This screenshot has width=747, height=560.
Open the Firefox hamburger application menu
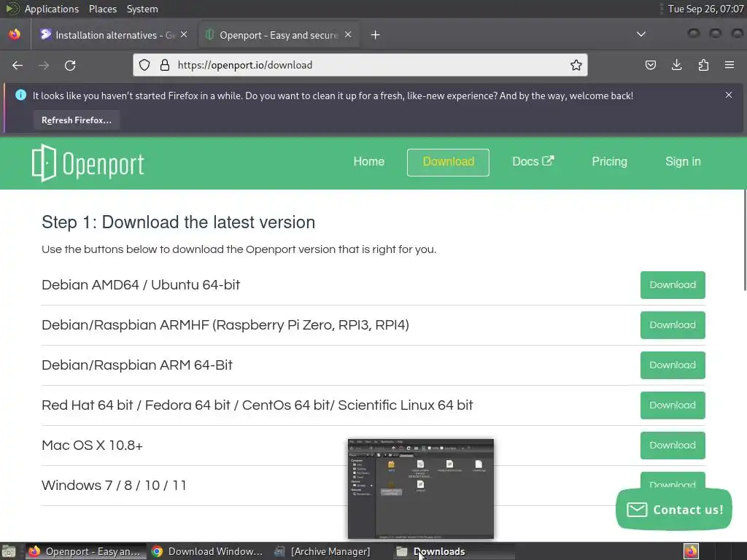[x=729, y=65]
